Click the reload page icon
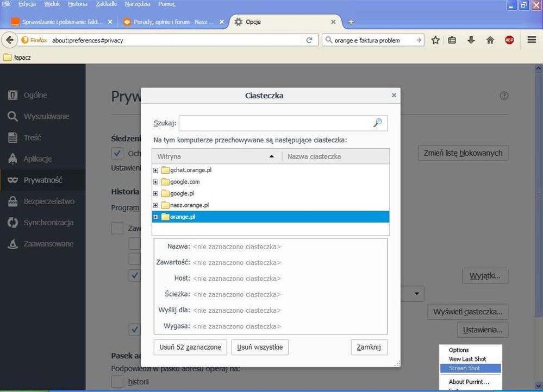Viewport: 543px width, 392px height. pyautogui.click(x=309, y=40)
